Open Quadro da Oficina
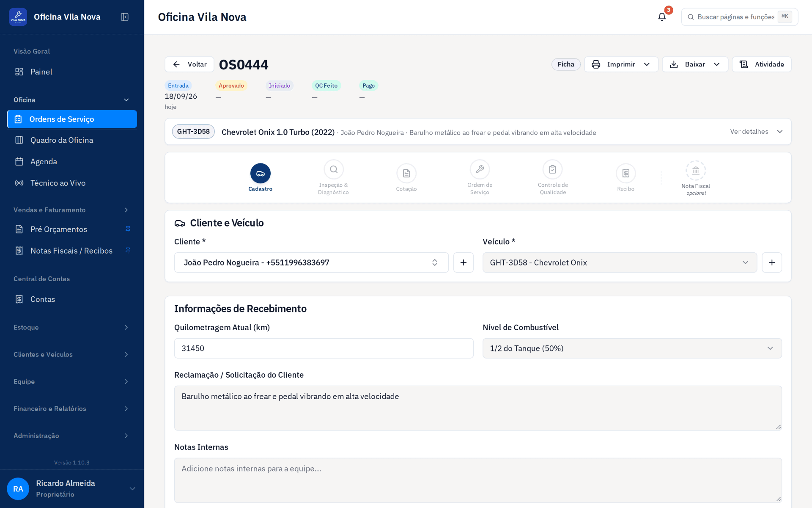 pyautogui.click(x=72, y=140)
